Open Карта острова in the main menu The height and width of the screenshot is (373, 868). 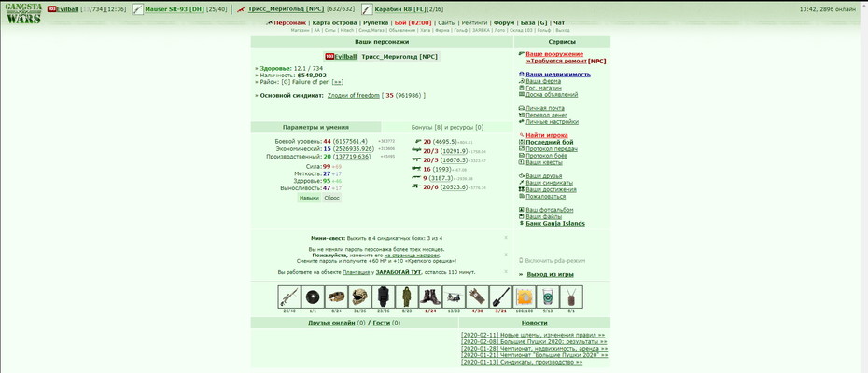(x=334, y=22)
